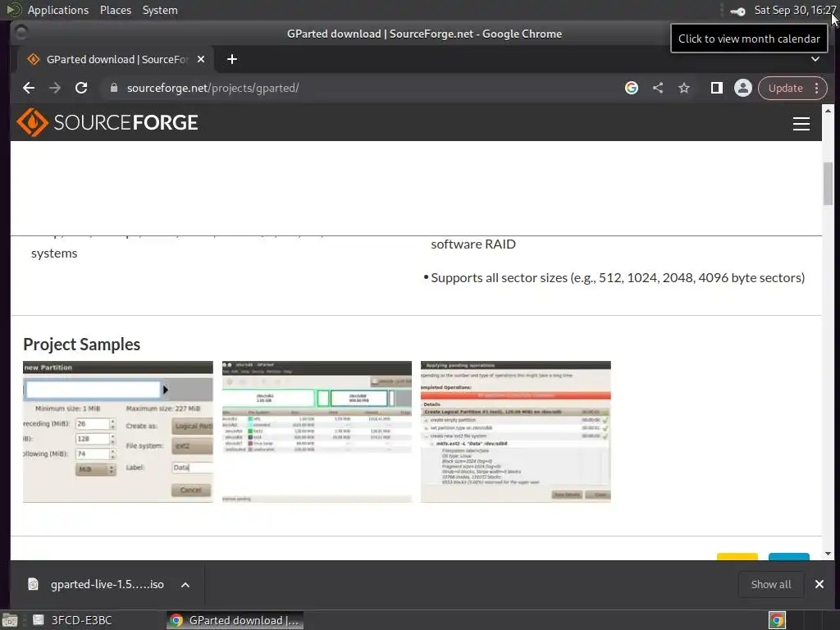This screenshot has height=630, width=840.
Task: Open the Applications menu
Action: tap(58, 10)
